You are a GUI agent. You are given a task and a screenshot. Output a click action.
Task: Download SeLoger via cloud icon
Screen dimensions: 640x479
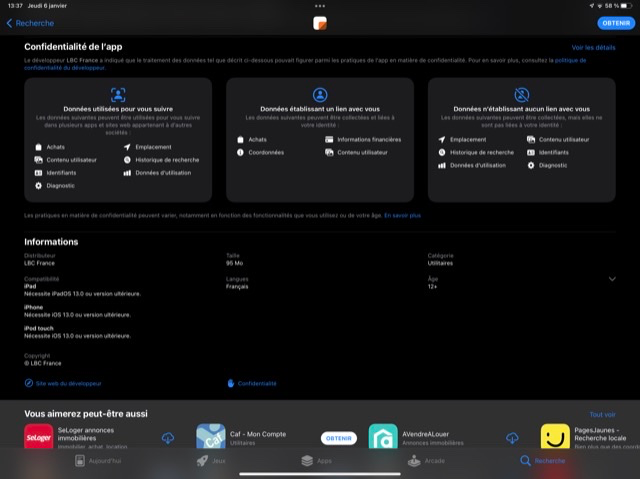(x=168, y=438)
